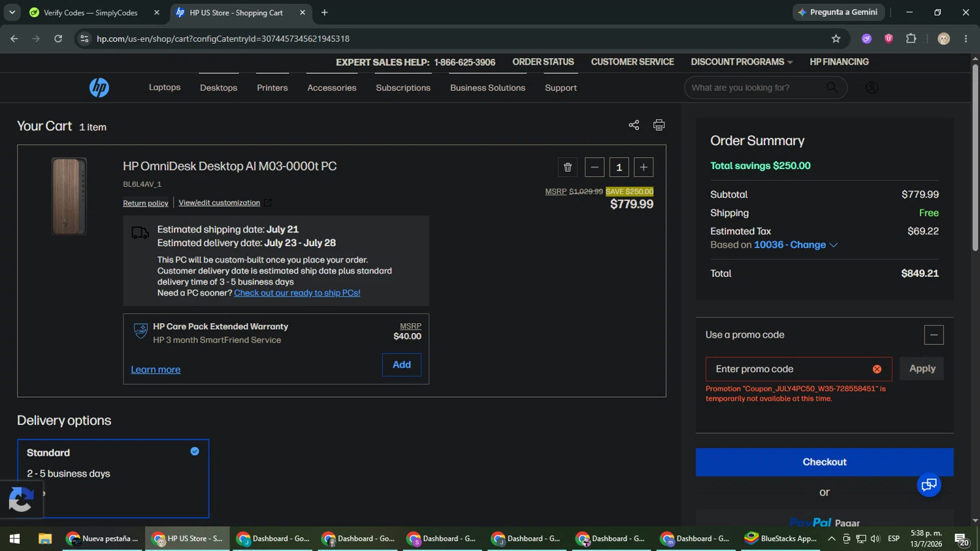Open View/edit customization link
The image size is (980, 551).
coord(220,203)
